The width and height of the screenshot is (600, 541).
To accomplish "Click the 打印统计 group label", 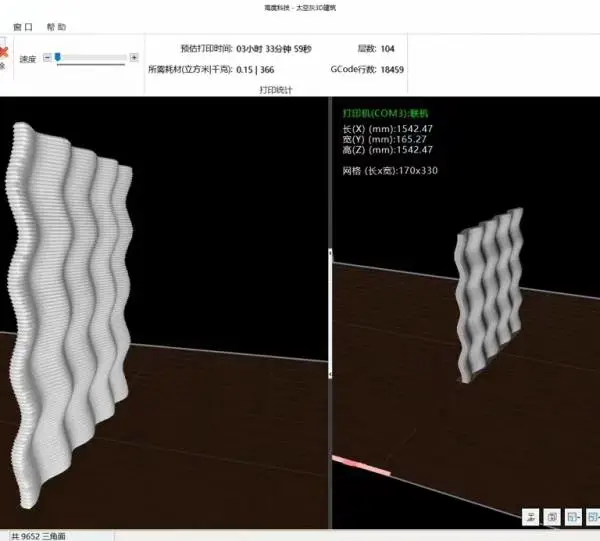I will pyautogui.click(x=276, y=90).
